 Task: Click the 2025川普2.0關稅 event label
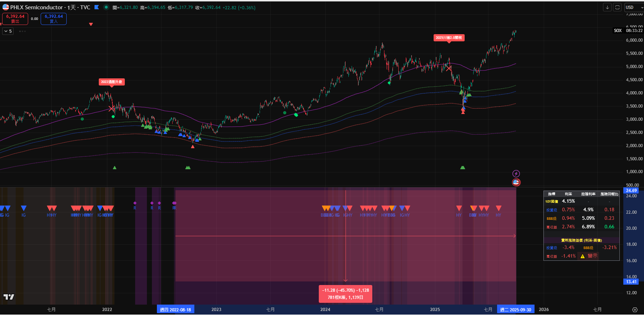click(x=449, y=38)
